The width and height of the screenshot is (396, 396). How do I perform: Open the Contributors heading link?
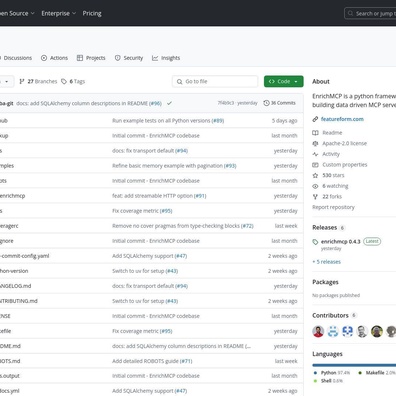tap(330, 315)
